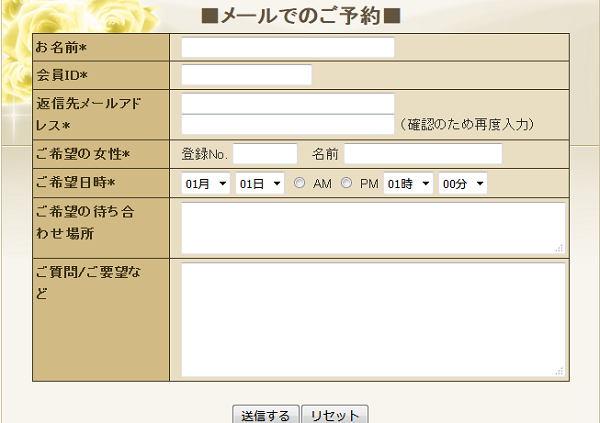Click the ご質問/ご要望など text area
The image size is (600, 423).
[x=373, y=320]
